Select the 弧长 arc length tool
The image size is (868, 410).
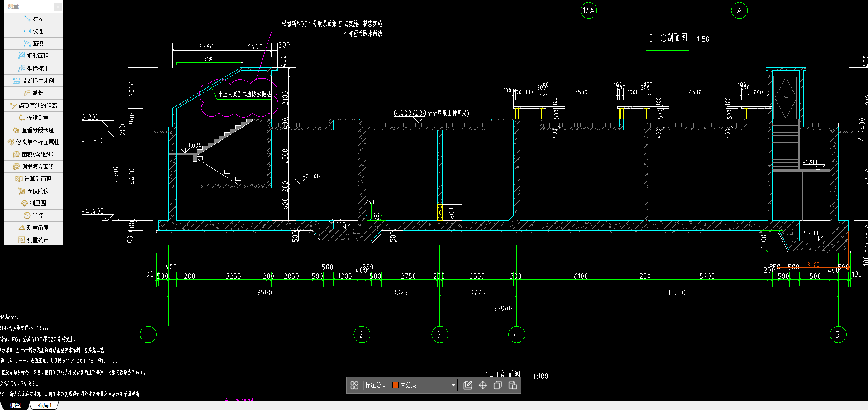click(x=33, y=93)
